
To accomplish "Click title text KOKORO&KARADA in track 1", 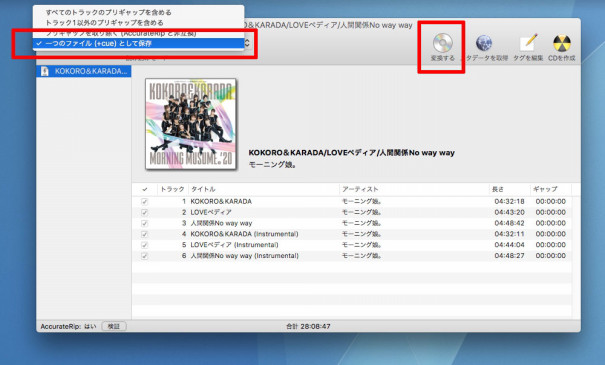I will pos(221,201).
